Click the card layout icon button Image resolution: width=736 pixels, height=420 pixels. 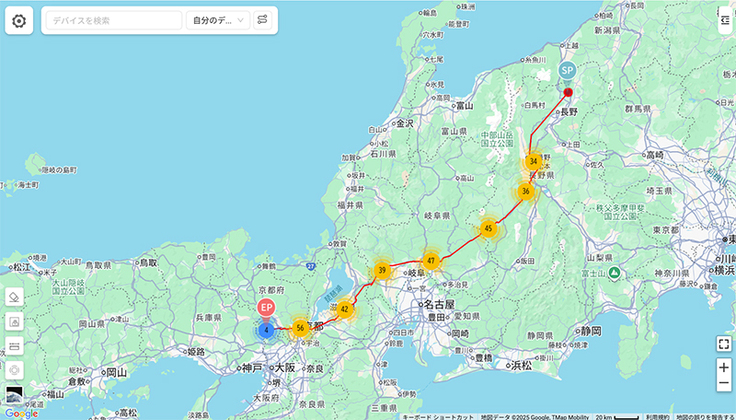click(14, 346)
